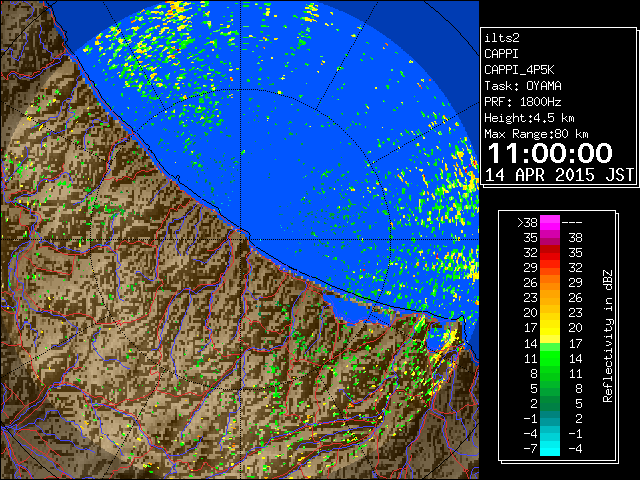Image resolution: width=640 pixels, height=480 pixels.
Task: Click the 'Task: OYAMA' line
Action: 523,86
